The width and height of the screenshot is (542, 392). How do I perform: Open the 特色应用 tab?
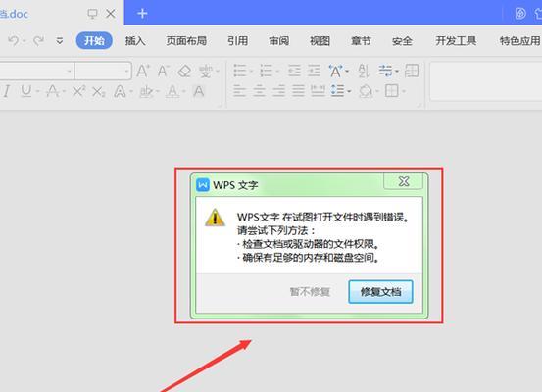pyautogui.click(x=519, y=41)
